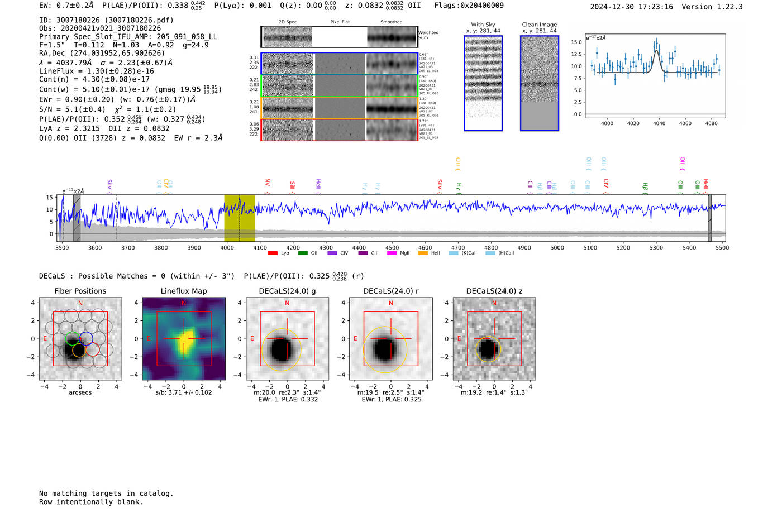Click the Obs: 20200421v021_3007180226 line
Viewport: 782px width, 532px height.
click(100, 28)
